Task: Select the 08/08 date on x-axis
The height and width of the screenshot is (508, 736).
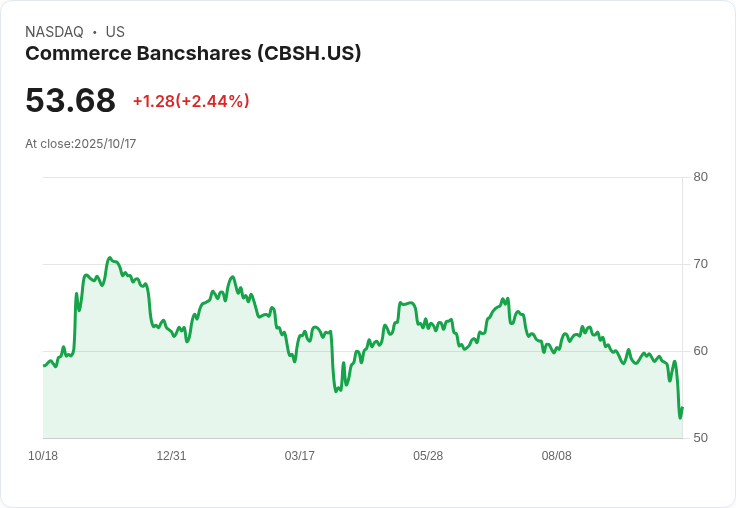Action: coord(557,456)
